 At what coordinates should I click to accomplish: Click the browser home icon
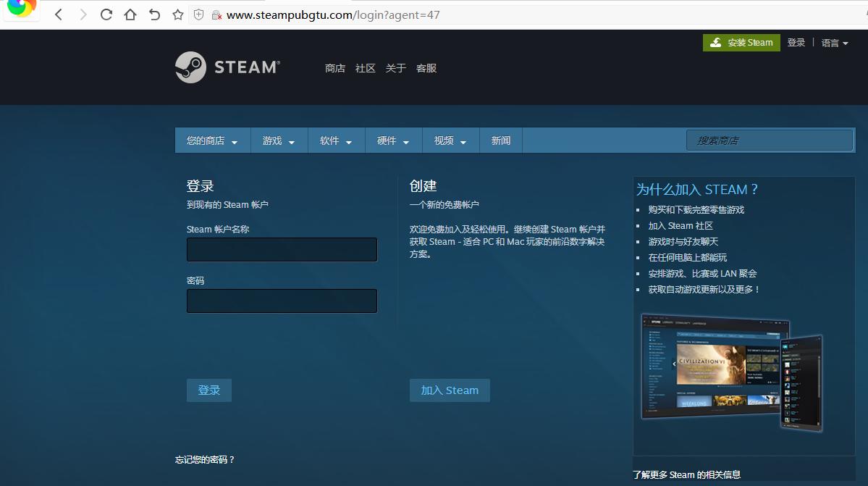point(130,14)
